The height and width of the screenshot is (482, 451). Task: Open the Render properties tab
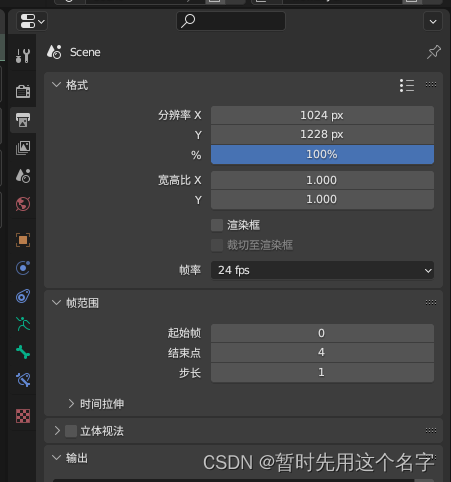pos(23,91)
